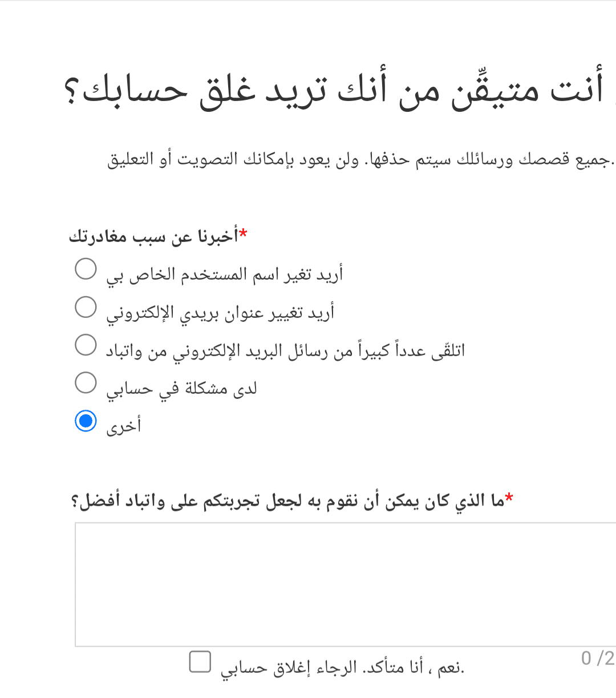Click the red asterisk beside the leaving reason label
Image resolution: width=616 pixels, height=698 pixels.
point(244,233)
